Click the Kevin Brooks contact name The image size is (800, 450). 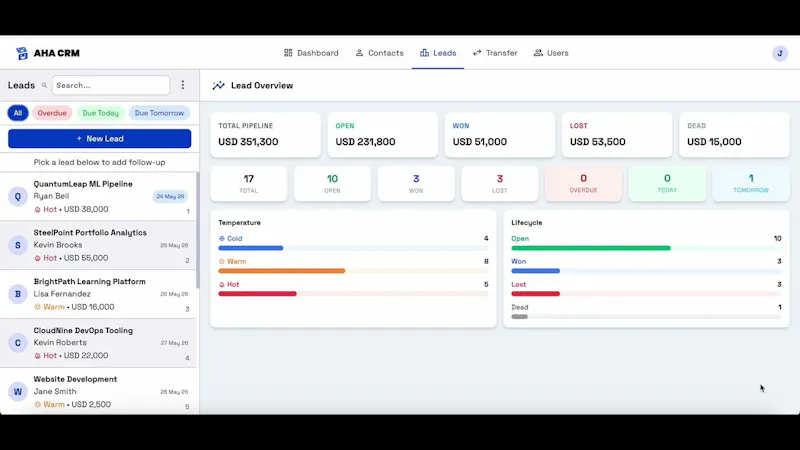click(58, 245)
